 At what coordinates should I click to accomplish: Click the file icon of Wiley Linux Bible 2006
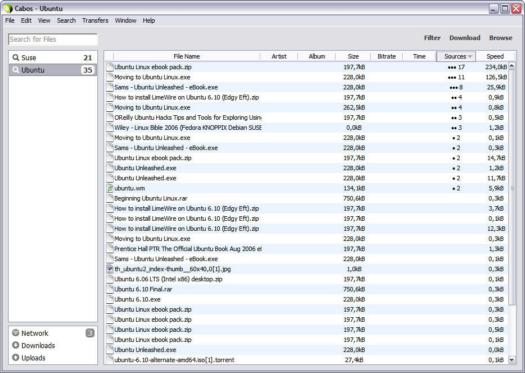(x=110, y=128)
